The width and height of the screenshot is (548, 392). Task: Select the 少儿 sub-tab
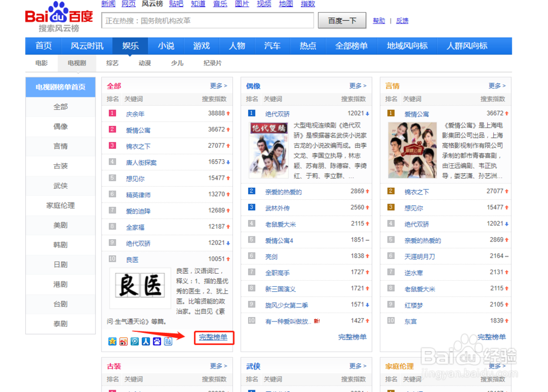click(177, 63)
